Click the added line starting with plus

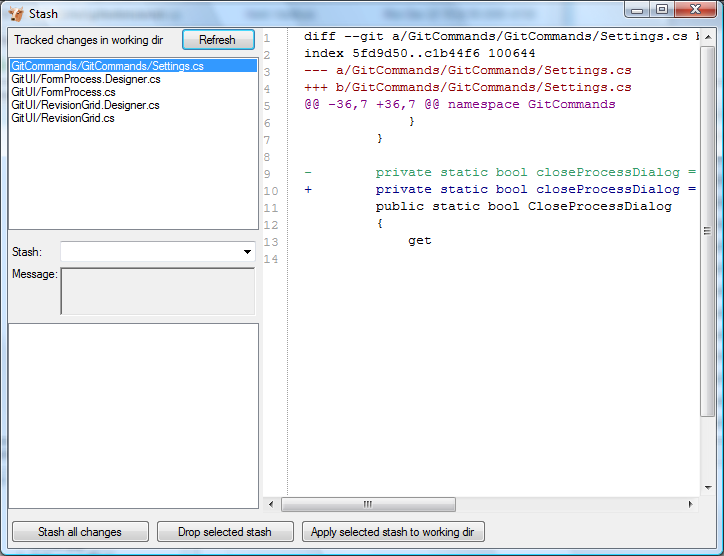coord(500,190)
